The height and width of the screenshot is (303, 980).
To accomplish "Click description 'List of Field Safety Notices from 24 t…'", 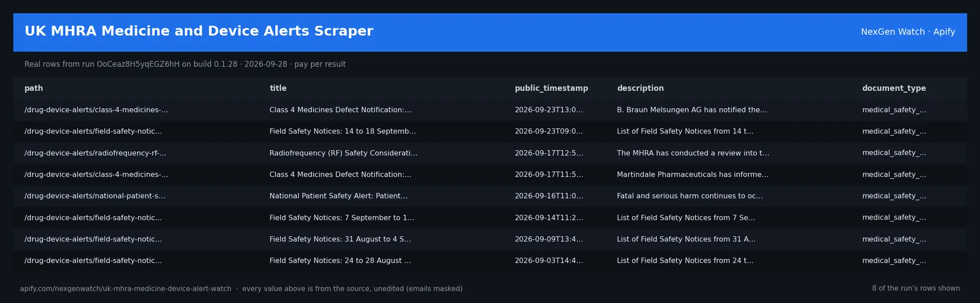I will tap(685, 260).
